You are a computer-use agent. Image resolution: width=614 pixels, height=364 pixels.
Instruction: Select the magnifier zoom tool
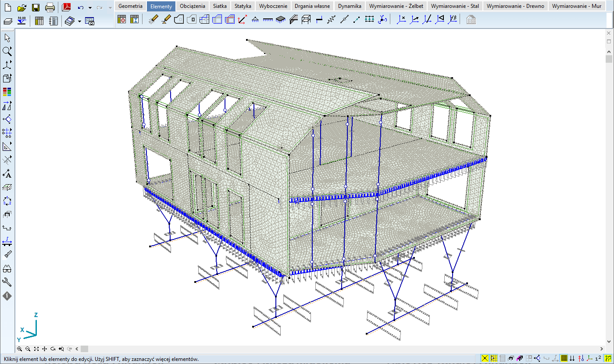tap(7, 51)
